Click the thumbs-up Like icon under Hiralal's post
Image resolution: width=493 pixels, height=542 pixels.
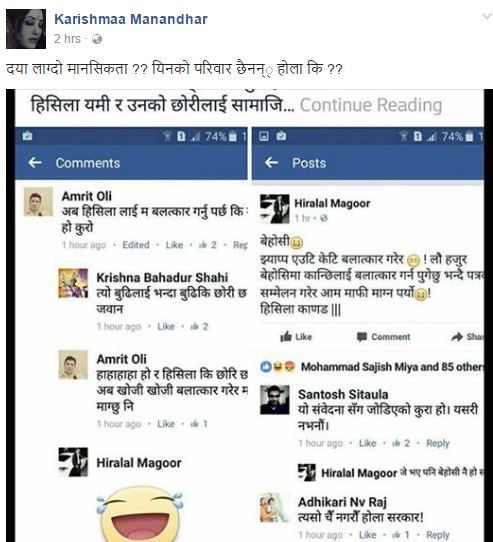(x=286, y=336)
